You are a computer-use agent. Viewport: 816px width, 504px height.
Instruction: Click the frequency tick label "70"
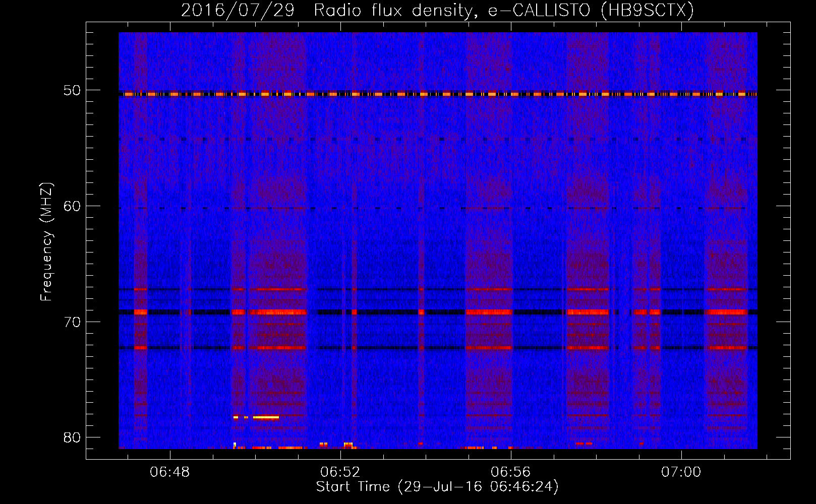[x=72, y=322]
